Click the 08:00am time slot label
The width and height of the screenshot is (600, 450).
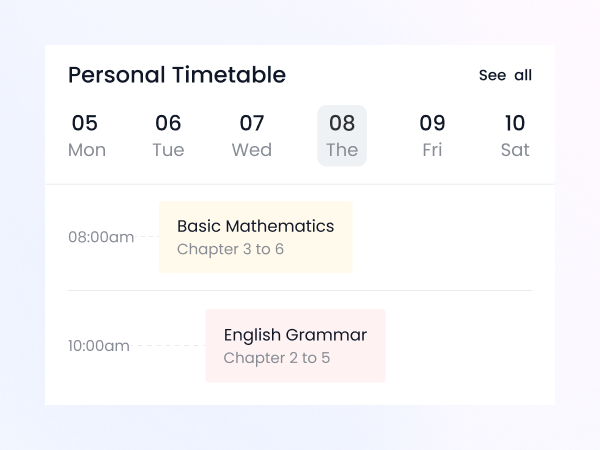(101, 238)
